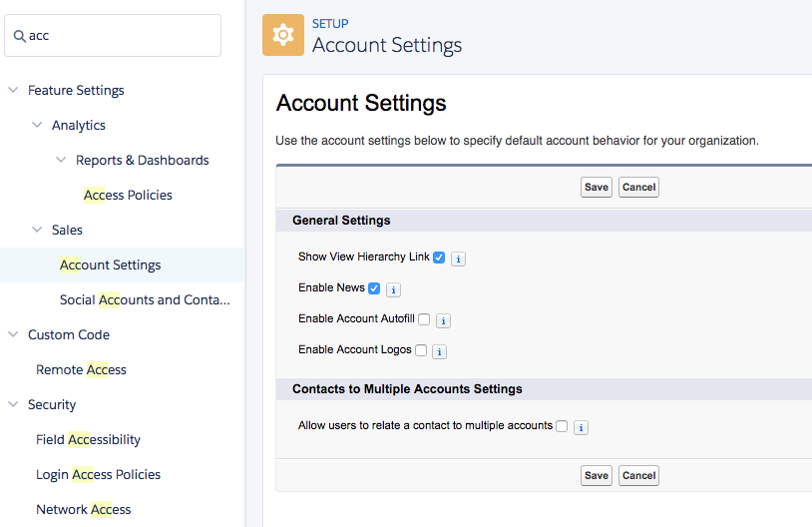Enable the Account Autofill checkbox

pos(424,319)
